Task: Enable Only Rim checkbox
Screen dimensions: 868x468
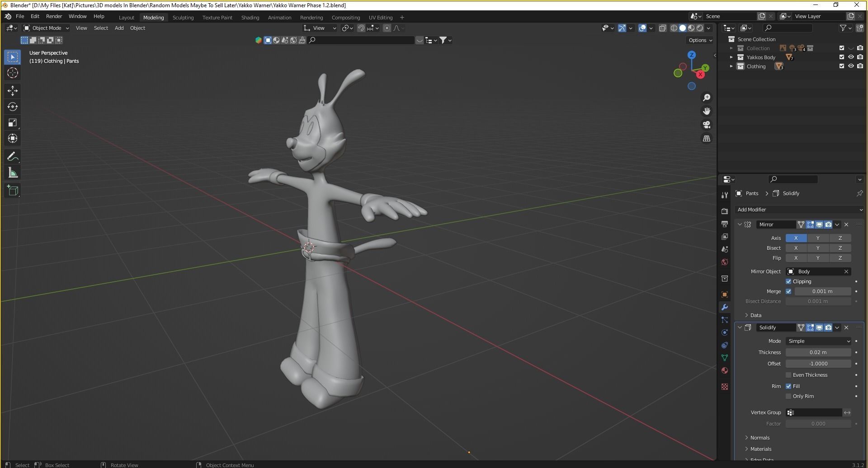Action: pos(788,396)
